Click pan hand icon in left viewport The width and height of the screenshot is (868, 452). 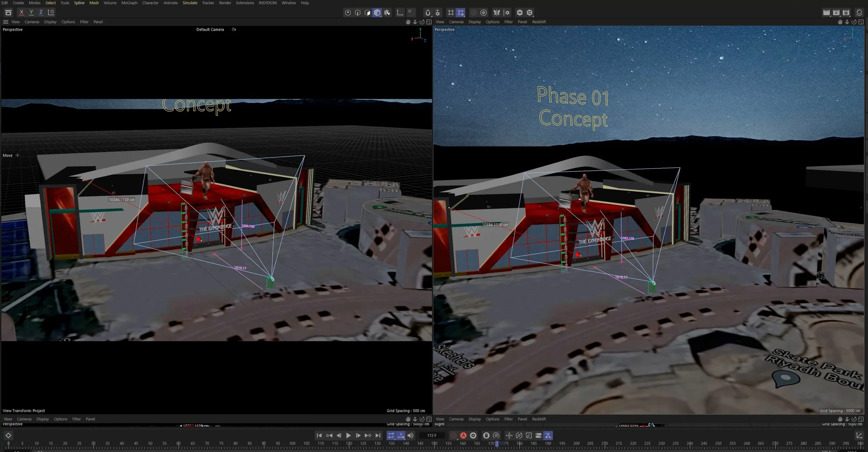408,22
